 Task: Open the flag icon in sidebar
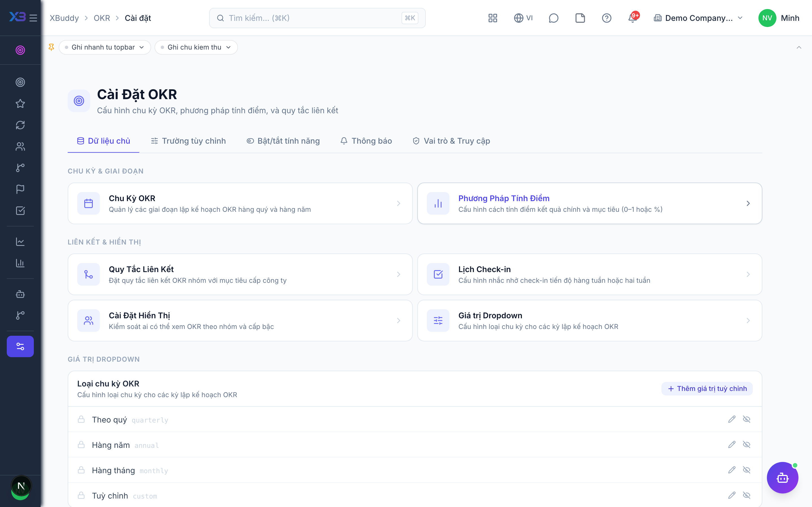(20, 189)
